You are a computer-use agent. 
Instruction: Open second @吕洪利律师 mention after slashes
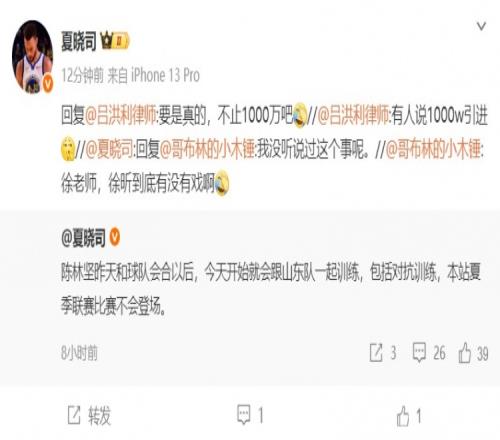point(353,115)
